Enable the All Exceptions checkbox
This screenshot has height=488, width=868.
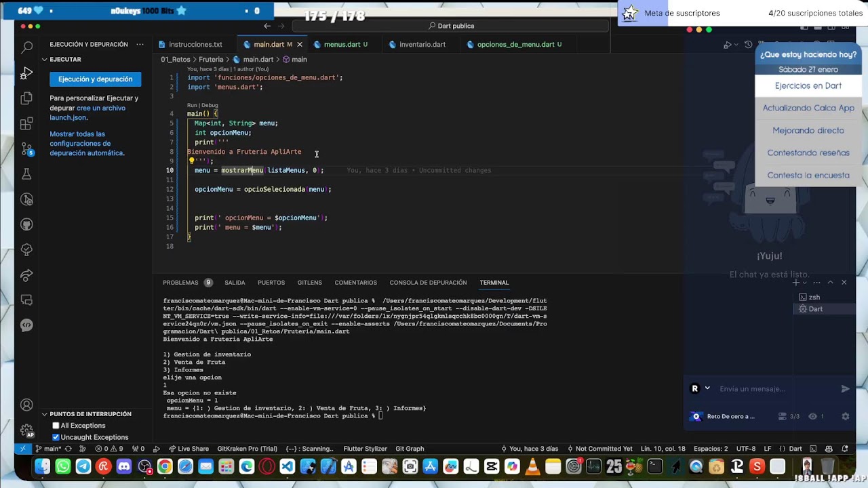[56, 426]
